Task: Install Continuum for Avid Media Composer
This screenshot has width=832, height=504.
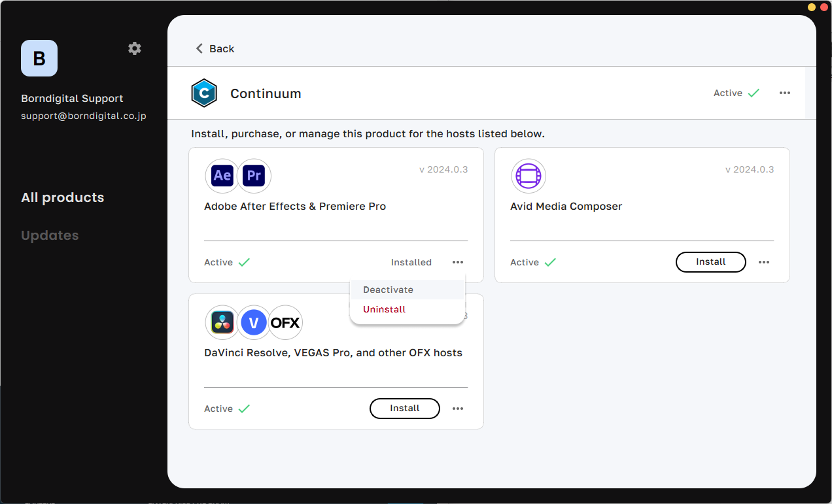Action: pos(711,262)
